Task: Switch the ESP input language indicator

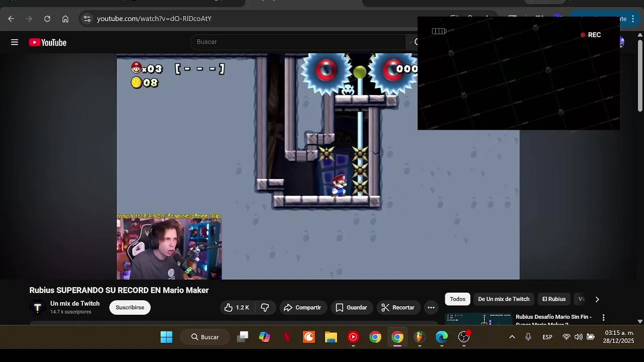Action: click(547, 337)
